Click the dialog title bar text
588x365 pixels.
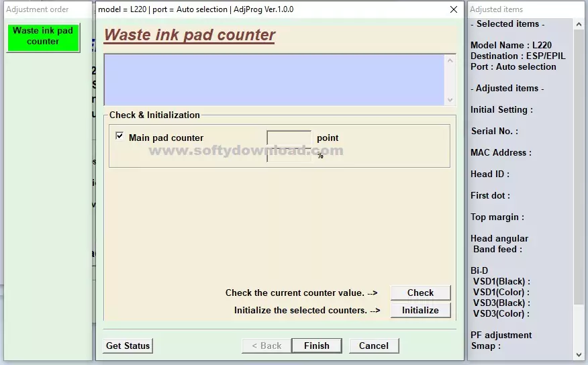(196, 9)
